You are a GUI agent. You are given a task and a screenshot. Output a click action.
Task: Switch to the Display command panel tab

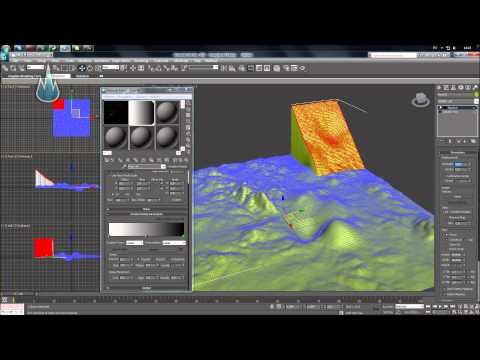[468, 88]
